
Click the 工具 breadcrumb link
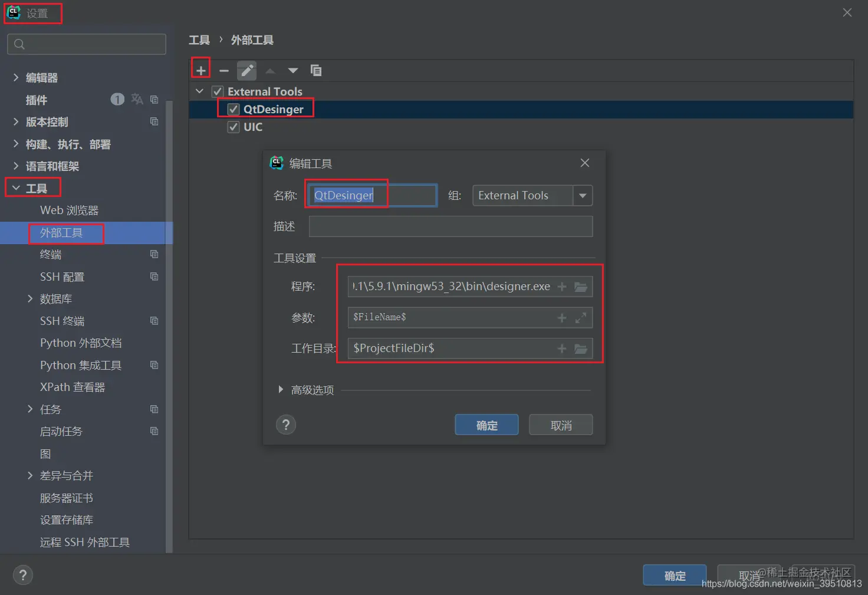pos(199,40)
